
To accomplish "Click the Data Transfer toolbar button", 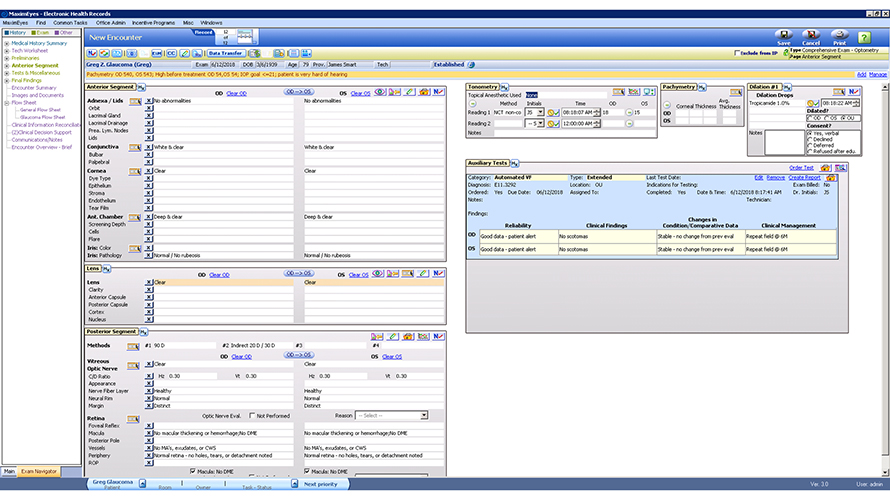I will tap(224, 52).
